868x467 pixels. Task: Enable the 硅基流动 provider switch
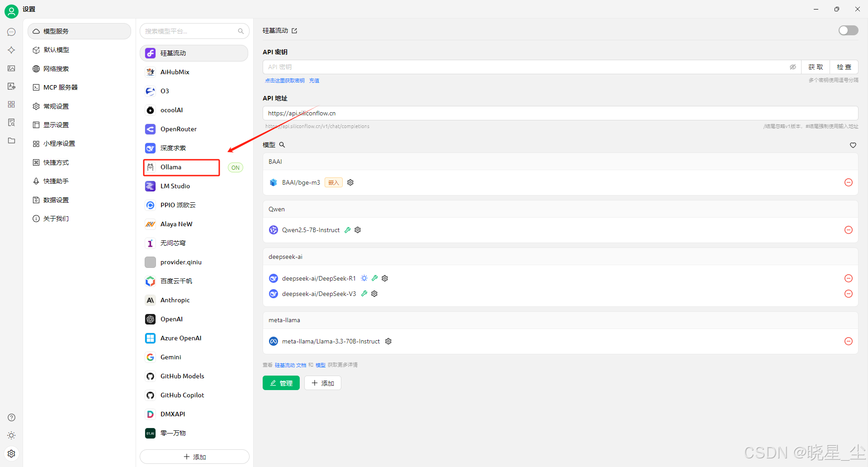(848, 30)
